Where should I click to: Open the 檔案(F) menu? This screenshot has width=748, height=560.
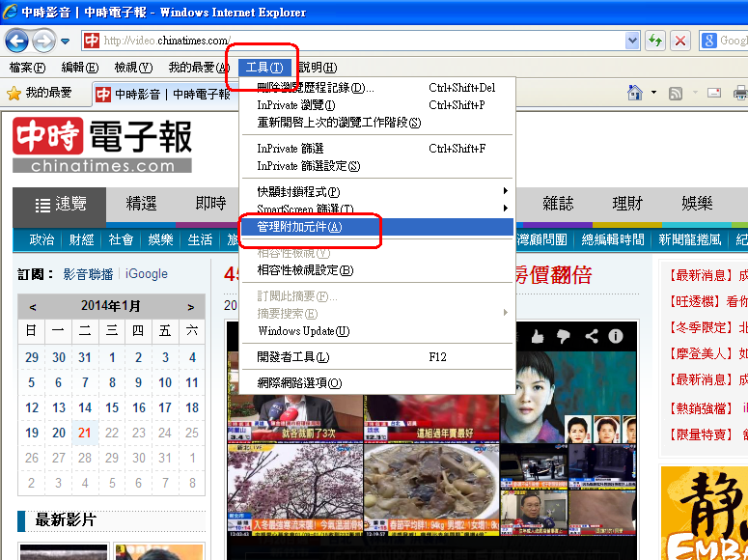tap(27, 68)
